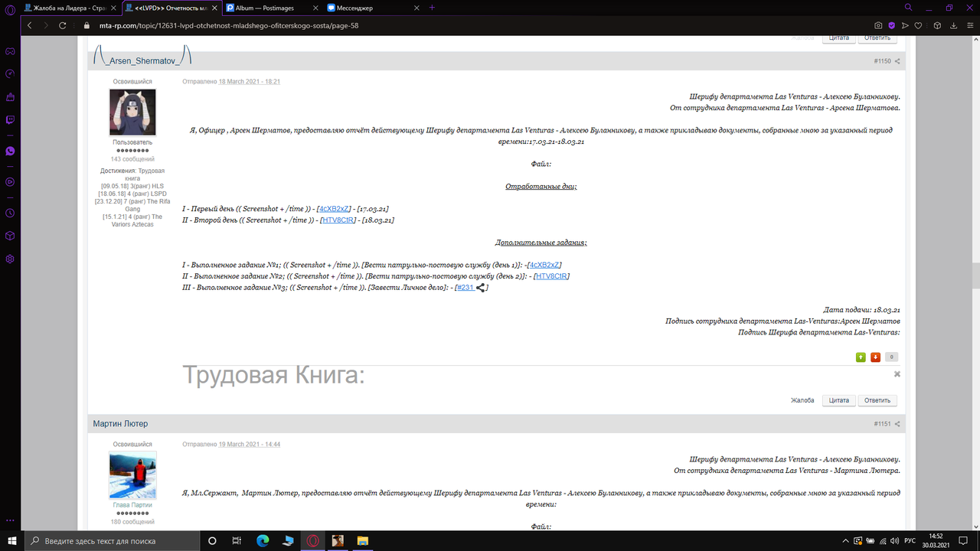Screen dimensions: 980x551
Task: Open the screenshot capture tool in the browser toolbar
Action: tap(878, 25)
